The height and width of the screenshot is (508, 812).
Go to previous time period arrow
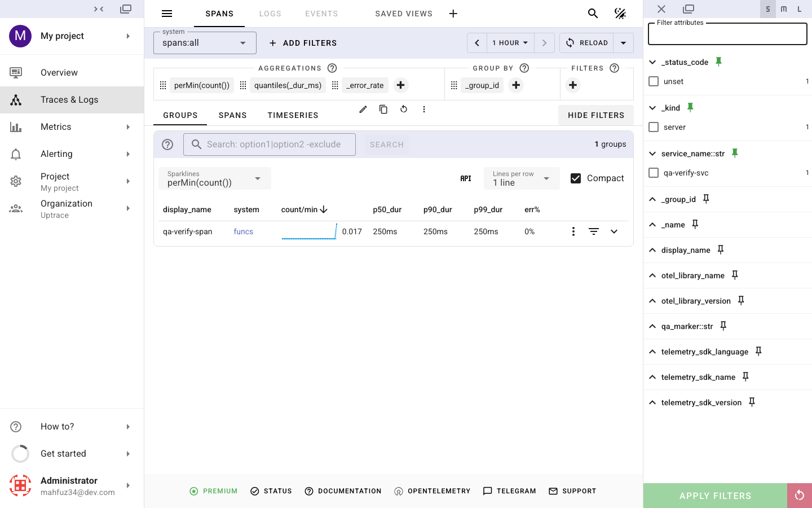coord(477,43)
